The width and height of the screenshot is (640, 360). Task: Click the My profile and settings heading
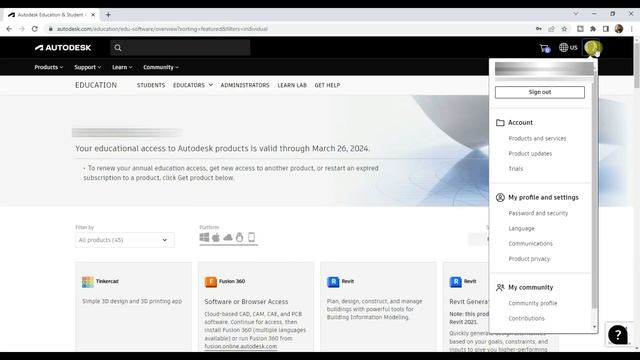[543, 198]
